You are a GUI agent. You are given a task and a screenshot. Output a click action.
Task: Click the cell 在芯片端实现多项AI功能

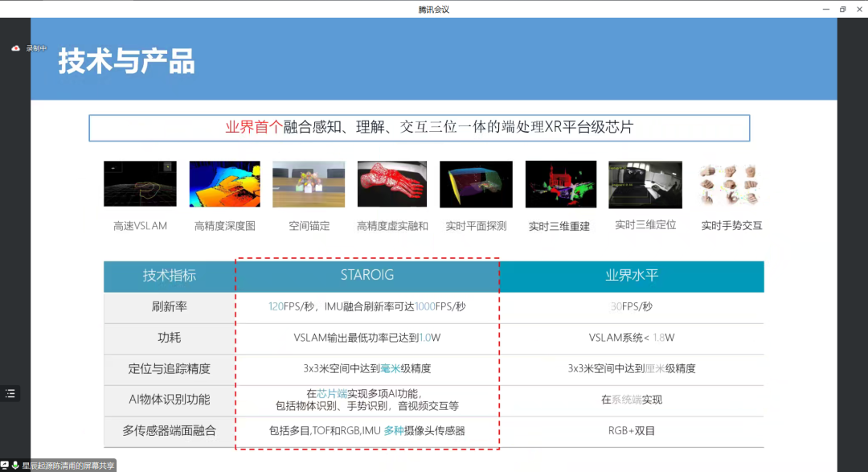click(367, 400)
